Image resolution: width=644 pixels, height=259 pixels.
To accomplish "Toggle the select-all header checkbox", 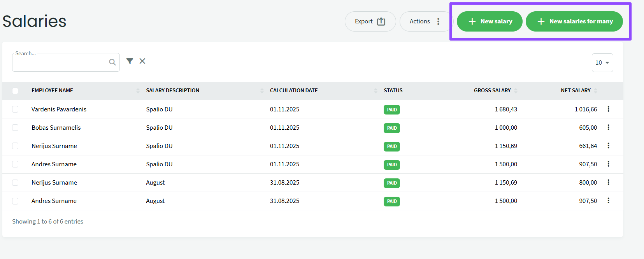I will coord(15,91).
